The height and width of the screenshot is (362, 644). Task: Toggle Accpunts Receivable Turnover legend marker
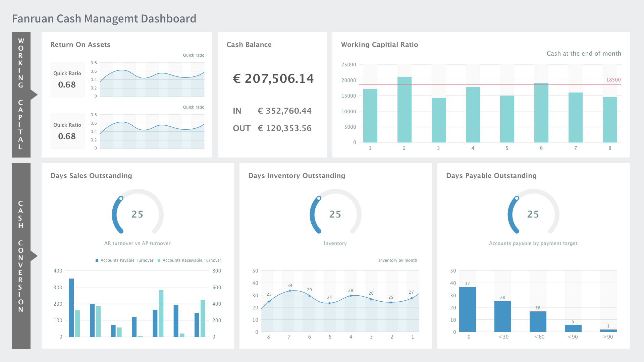[x=159, y=260]
